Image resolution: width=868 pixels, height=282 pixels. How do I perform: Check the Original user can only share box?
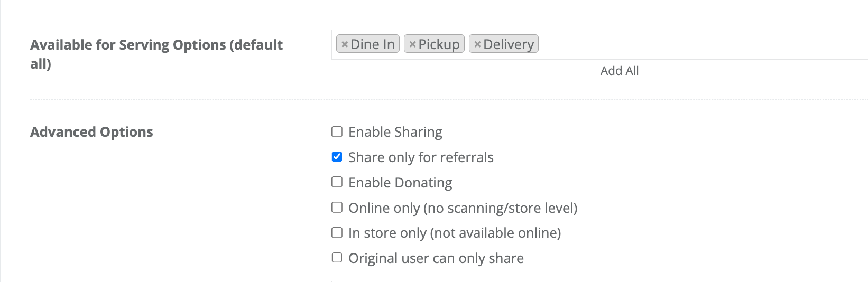(337, 258)
